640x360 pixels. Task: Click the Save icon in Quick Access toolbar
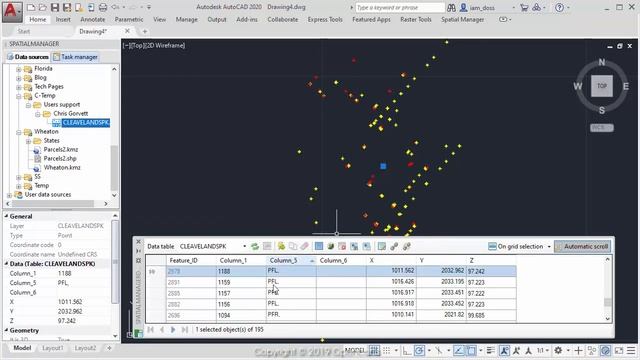(x=55, y=7)
